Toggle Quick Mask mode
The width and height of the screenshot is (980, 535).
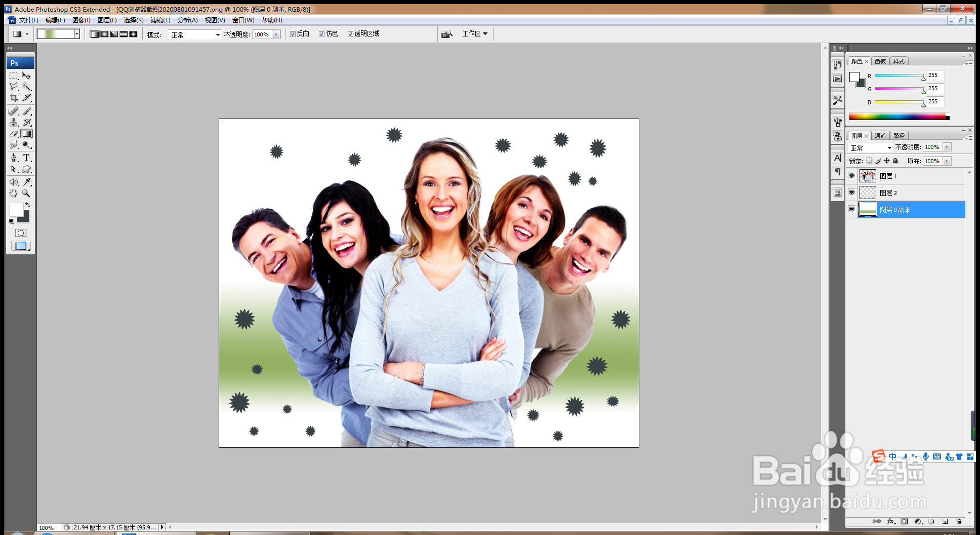point(21,233)
